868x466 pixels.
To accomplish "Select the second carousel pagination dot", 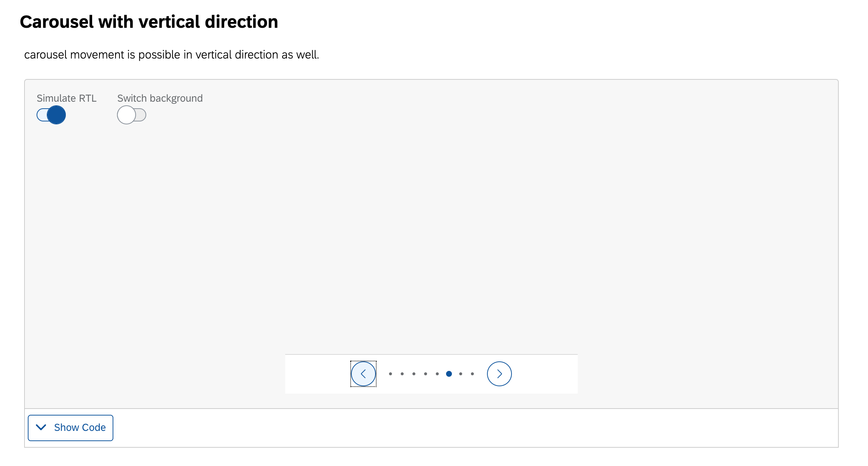I will tap(402, 374).
